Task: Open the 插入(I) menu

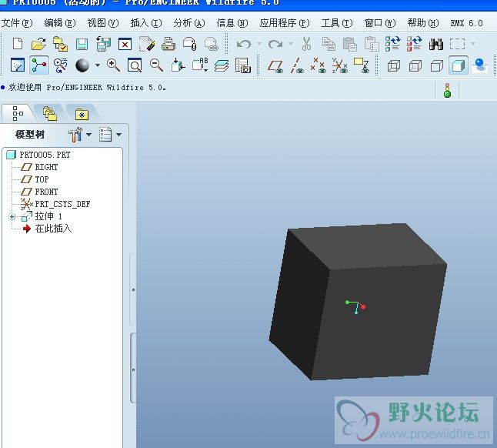Action: click(x=146, y=23)
